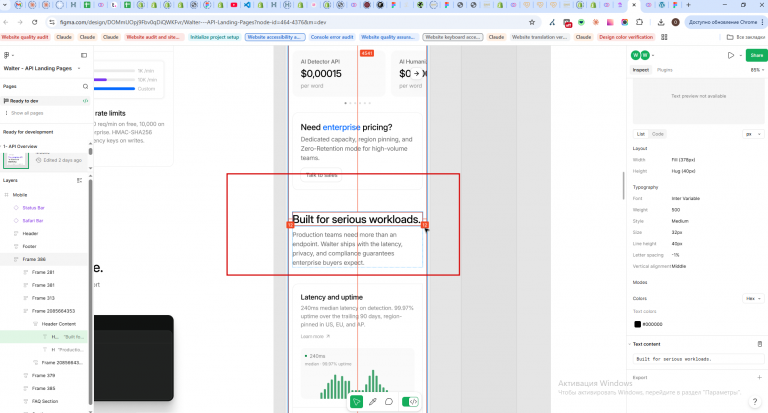768x413 pixels.
Task: Bookmark this page with star icon
Action: (x=532, y=22)
